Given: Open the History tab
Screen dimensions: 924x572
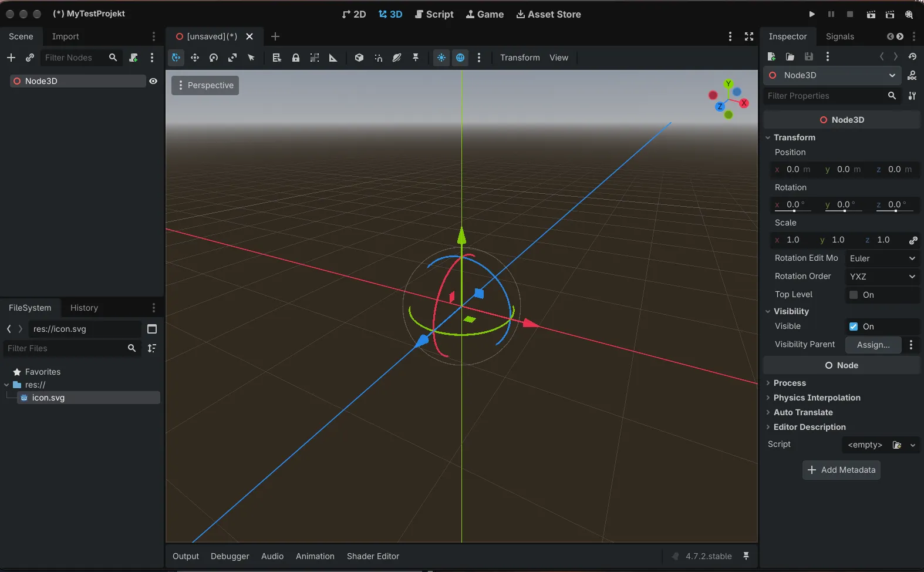Looking at the screenshot, I should (84, 308).
